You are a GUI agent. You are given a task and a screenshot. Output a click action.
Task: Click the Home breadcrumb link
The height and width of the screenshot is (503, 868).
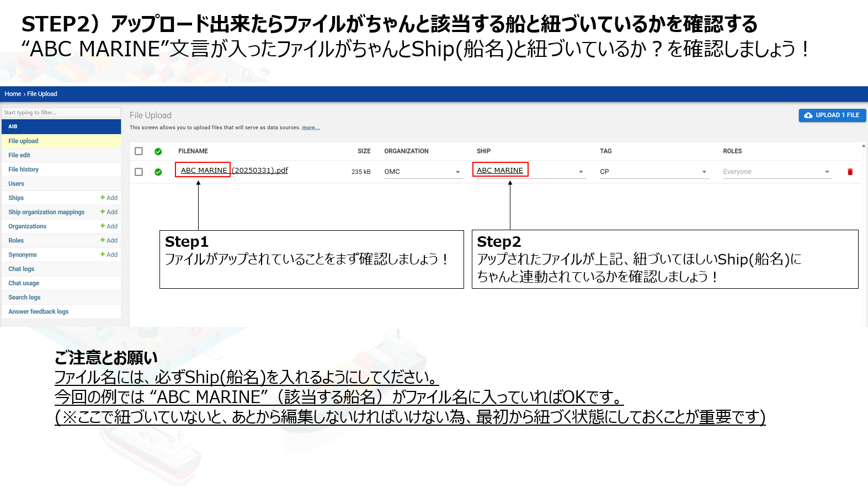13,94
